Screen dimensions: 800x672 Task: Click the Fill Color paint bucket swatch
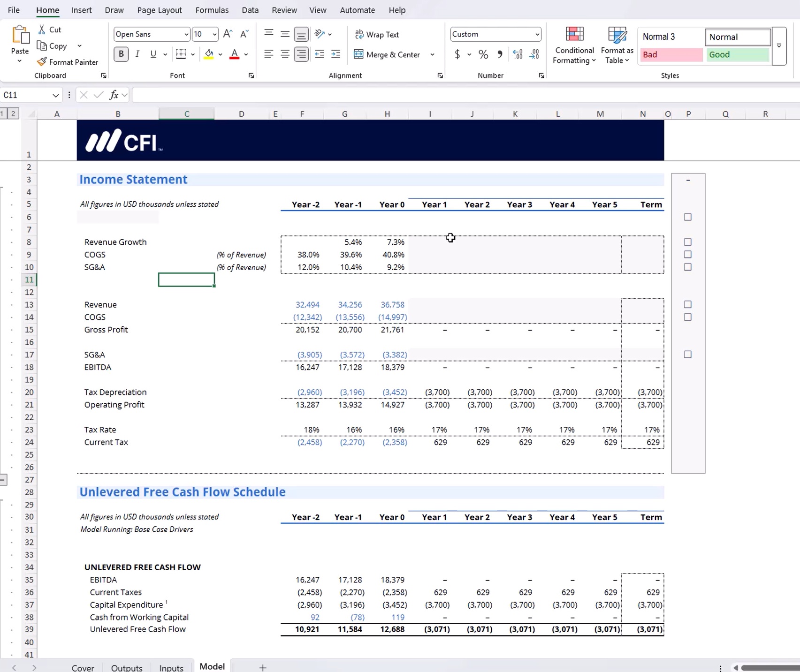tap(209, 54)
